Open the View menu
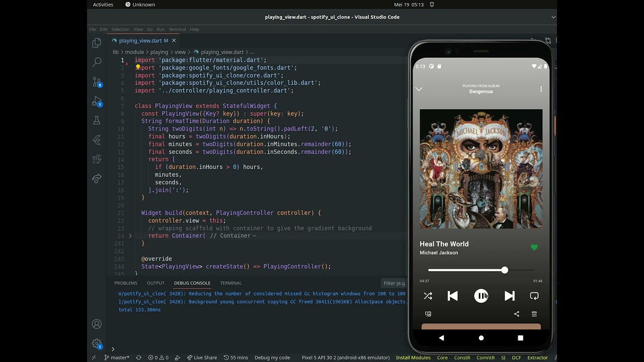644x362 pixels. (138, 29)
